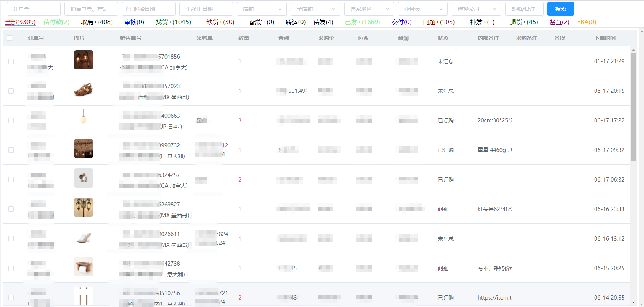This screenshot has width=644, height=307.
Task: Switch to the 缺货+(30) tab
Action: click(x=220, y=22)
